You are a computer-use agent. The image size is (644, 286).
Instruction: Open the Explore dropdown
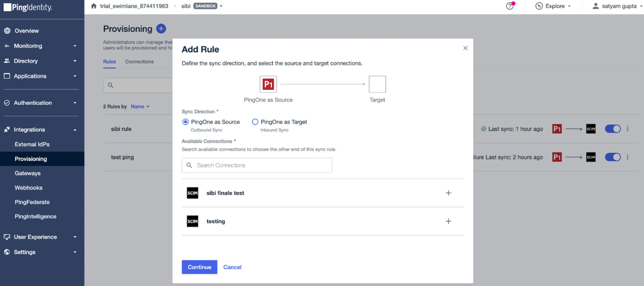tap(553, 6)
